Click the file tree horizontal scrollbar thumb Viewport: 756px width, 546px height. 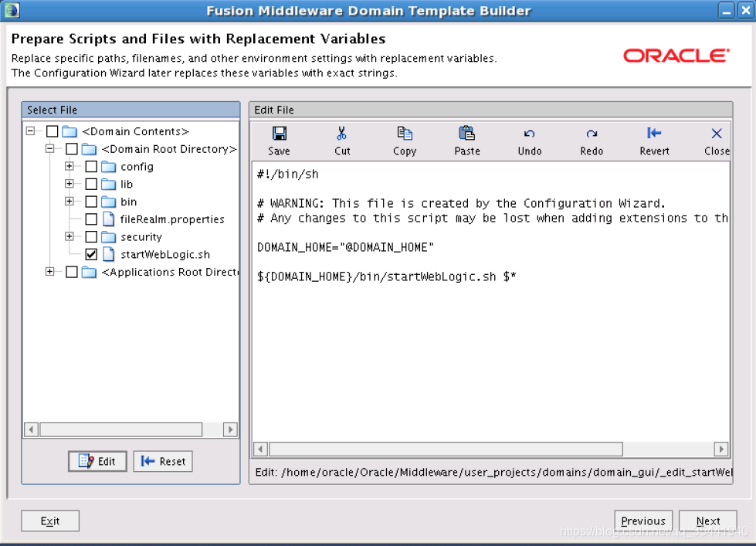pyautogui.click(x=121, y=429)
